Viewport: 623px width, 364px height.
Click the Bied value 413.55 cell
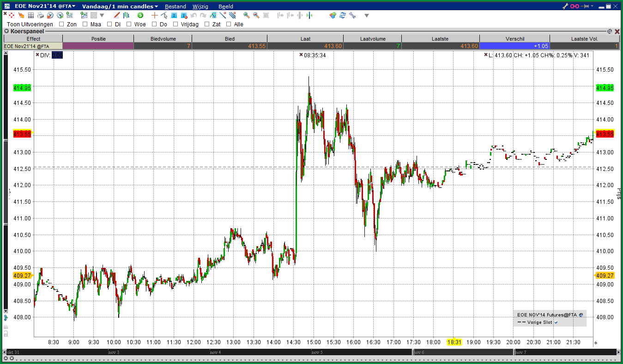[230, 46]
